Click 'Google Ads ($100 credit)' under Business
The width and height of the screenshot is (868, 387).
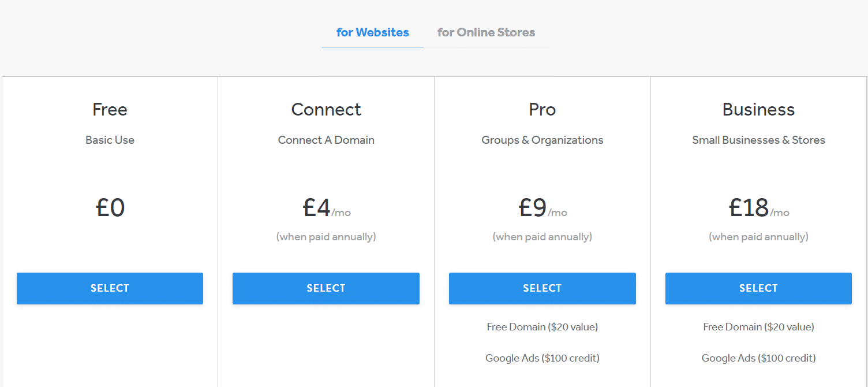pos(758,358)
